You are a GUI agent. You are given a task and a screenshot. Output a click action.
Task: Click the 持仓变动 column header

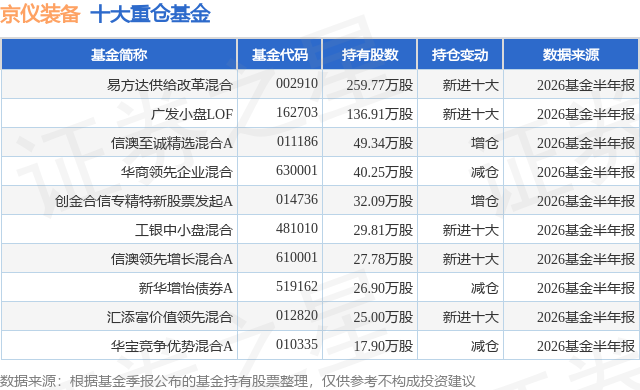(460, 55)
